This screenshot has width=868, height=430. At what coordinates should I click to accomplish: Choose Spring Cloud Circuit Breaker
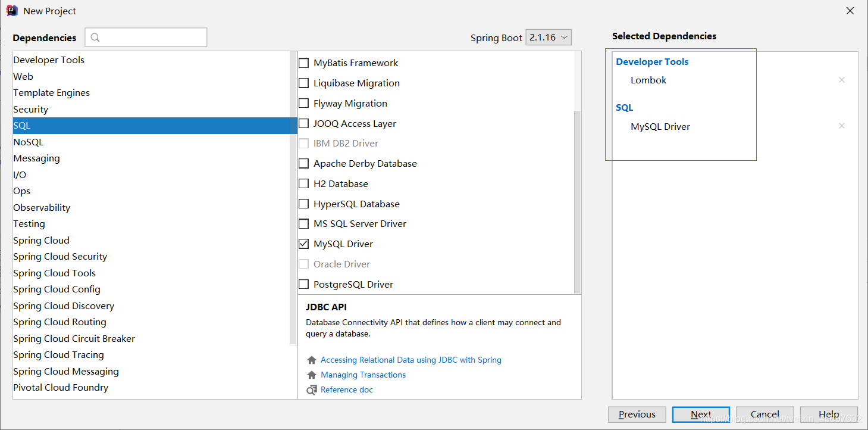coord(151,339)
